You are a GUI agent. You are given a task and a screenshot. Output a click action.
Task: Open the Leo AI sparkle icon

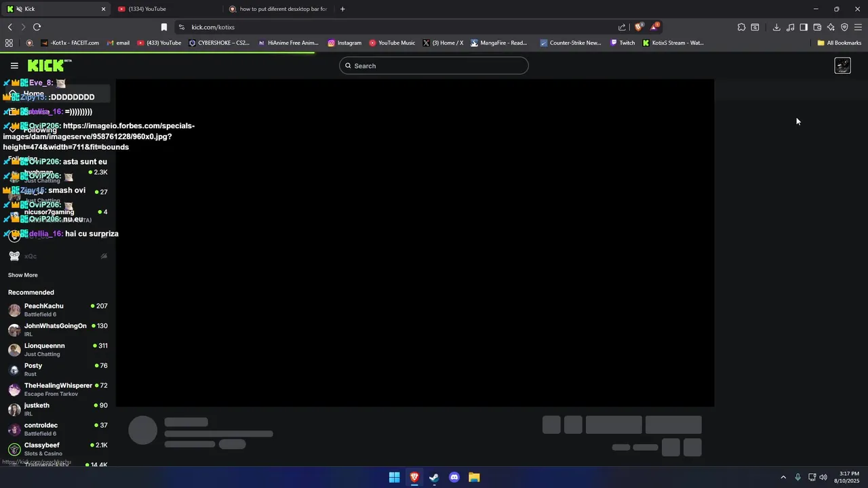point(831,27)
